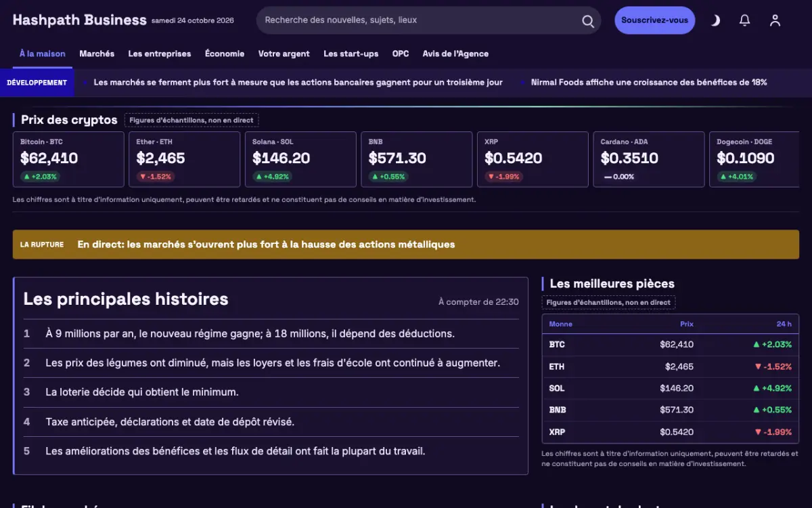The width and height of the screenshot is (812, 508).
Task: Select the BNB table row
Action: (670, 410)
